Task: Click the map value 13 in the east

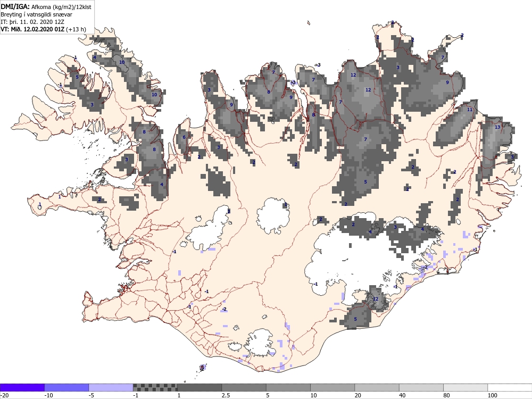Action: coord(497,127)
